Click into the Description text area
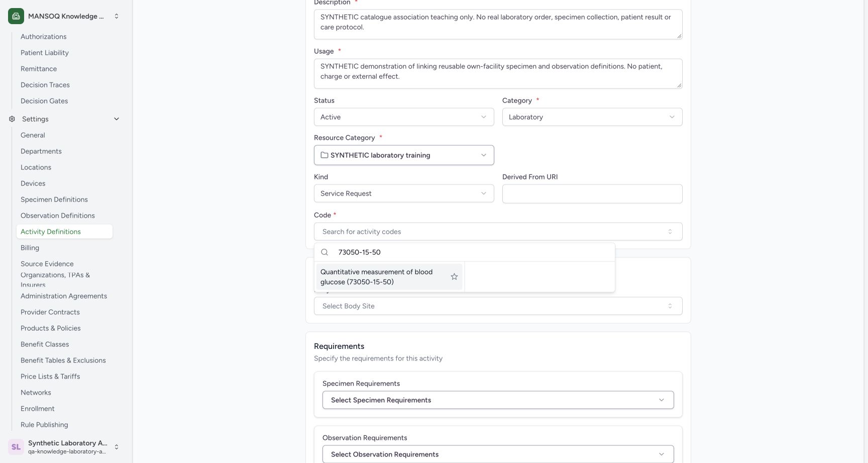The height and width of the screenshot is (463, 868). 498,24
